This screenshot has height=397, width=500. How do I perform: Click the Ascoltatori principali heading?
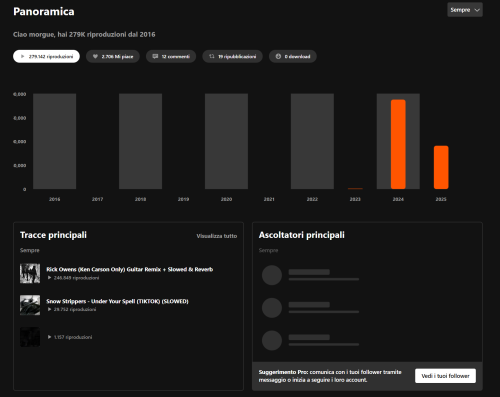302,235
